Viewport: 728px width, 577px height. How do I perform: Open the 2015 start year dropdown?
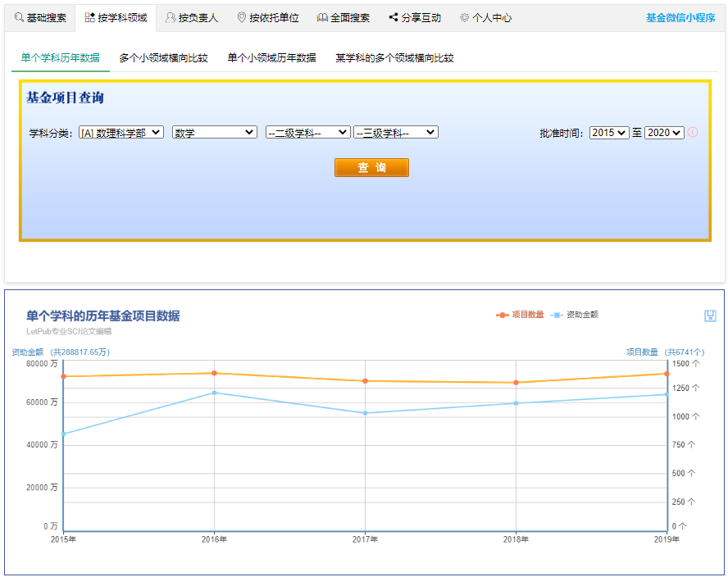coord(607,132)
